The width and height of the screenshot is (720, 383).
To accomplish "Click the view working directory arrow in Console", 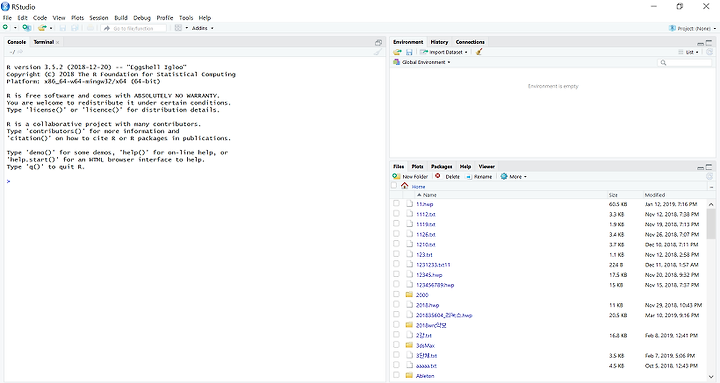I will pyautogui.click(x=20, y=52).
